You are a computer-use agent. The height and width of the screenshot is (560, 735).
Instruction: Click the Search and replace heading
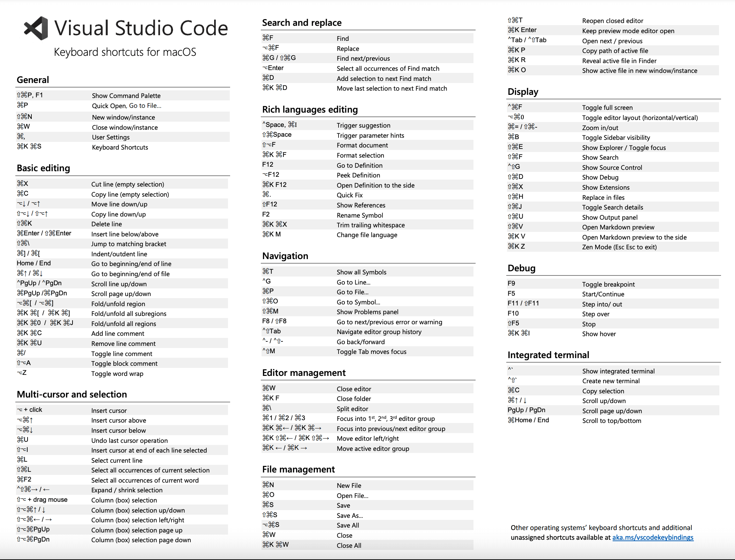coord(302,23)
